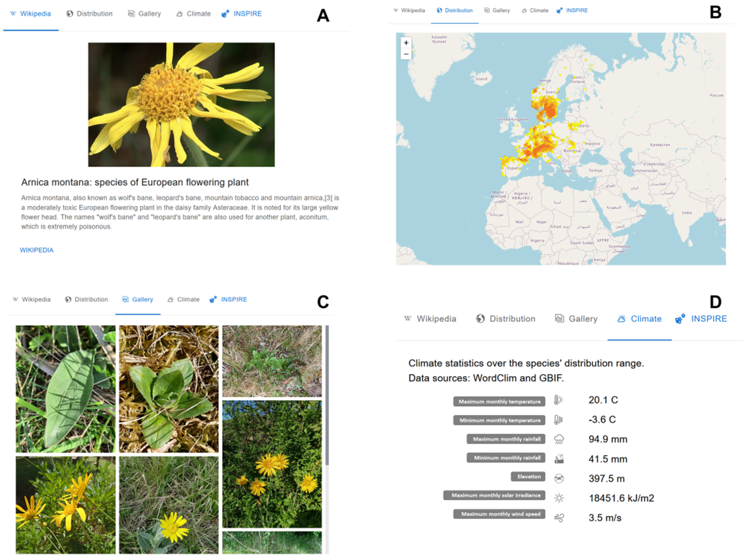
Task: Click the Arnica montana flower image
Action: 181,104
